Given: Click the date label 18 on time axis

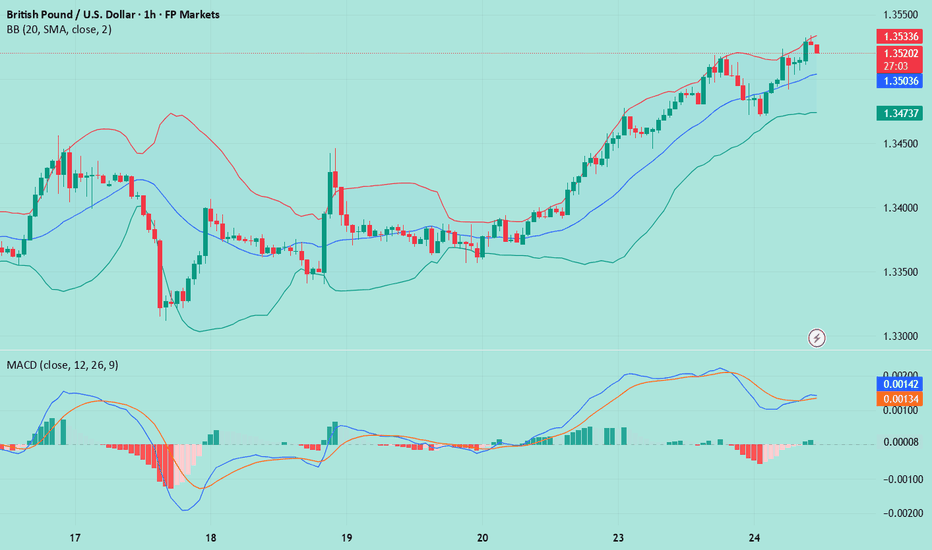Looking at the screenshot, I should click(211, 538).
